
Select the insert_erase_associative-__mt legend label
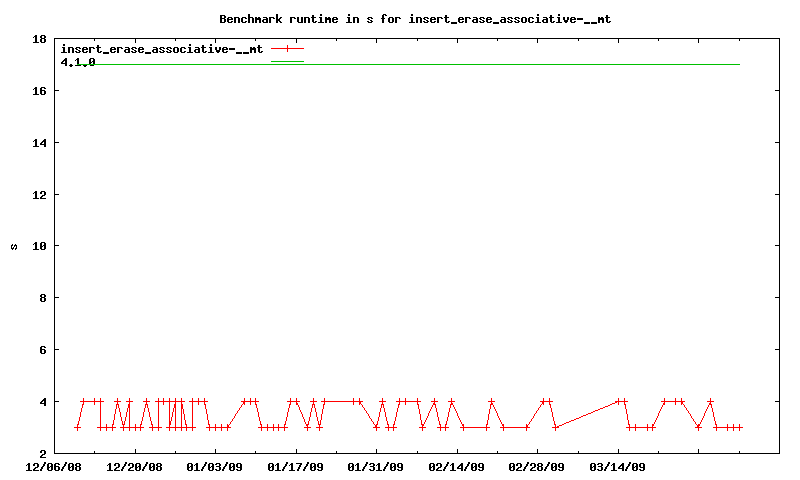tap(161, 48)
